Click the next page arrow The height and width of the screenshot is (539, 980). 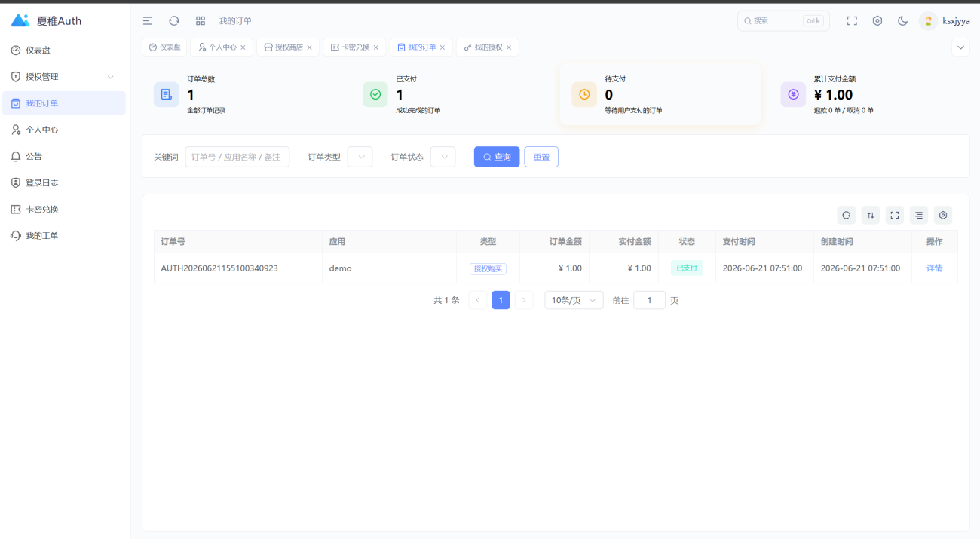point(525,300)
